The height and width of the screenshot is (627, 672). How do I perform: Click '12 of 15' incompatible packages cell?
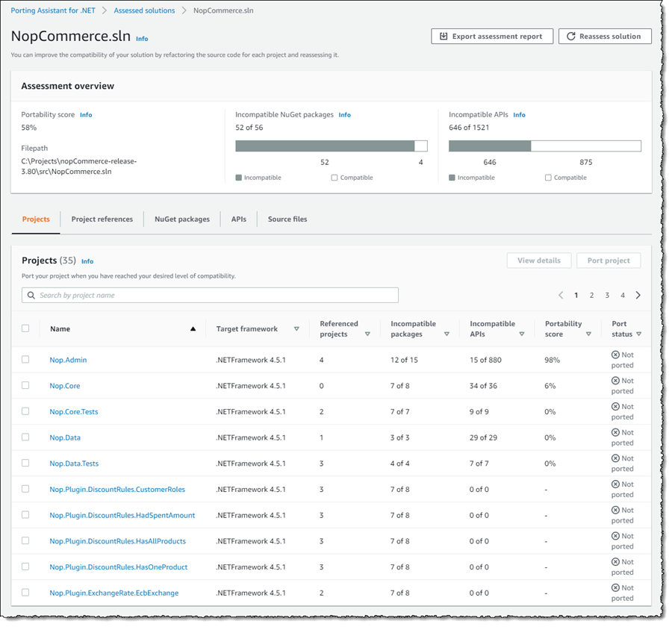tap(404, 360)
